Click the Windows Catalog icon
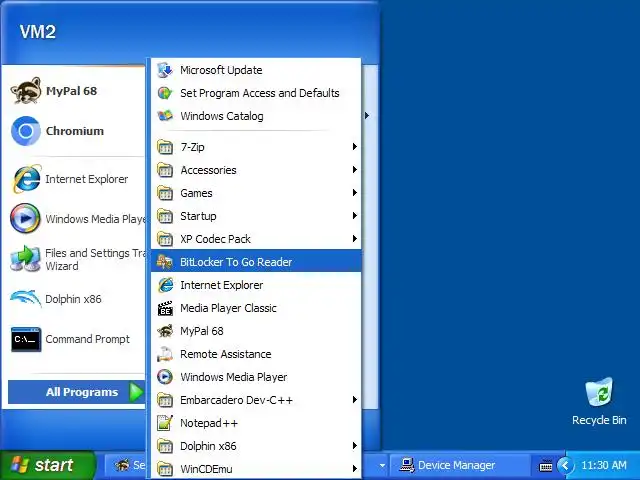 click(x=165, y=116)
